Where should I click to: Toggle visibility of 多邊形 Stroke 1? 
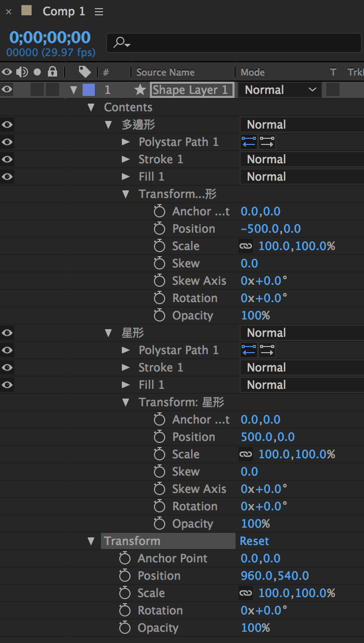click(x=7, y=159)
